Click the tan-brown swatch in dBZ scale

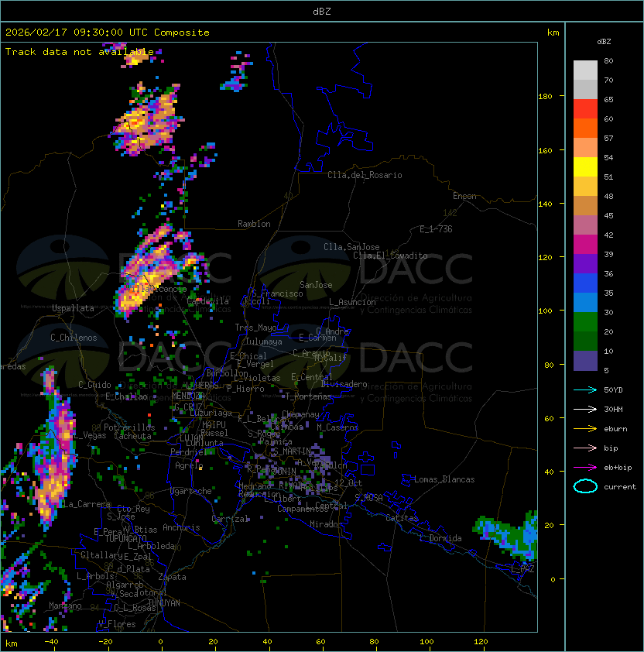pyautogui.click(x=585, y=206)
